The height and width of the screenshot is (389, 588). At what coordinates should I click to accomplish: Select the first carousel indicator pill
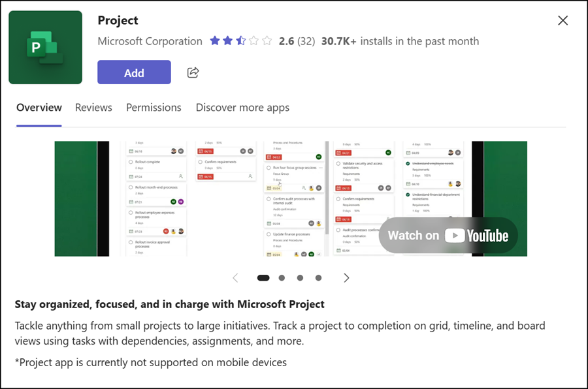tap(263, 277)
